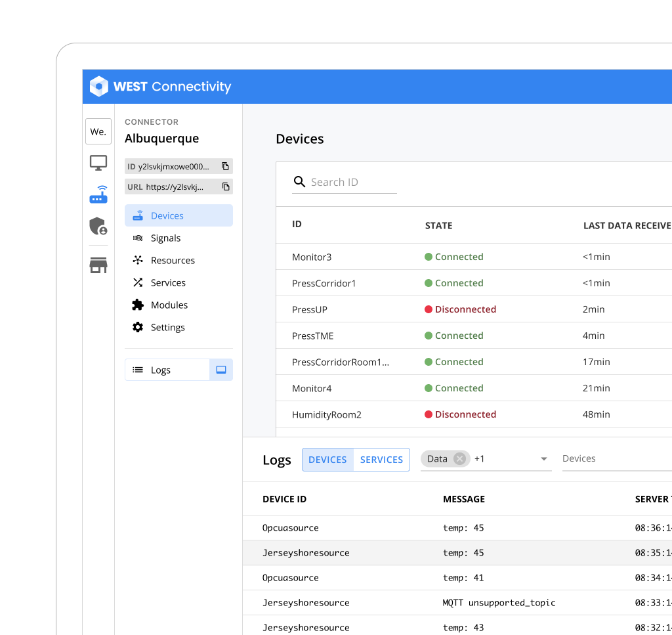The width and height of the screenshot is (672, 635).
Task: Focus the Search ID field
Action: click(345, 182)
